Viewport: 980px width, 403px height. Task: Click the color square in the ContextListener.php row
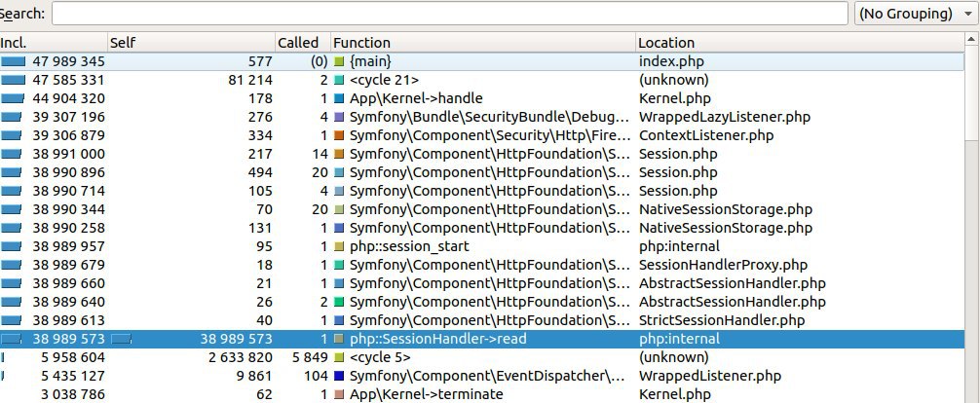(x=339, y=135)
